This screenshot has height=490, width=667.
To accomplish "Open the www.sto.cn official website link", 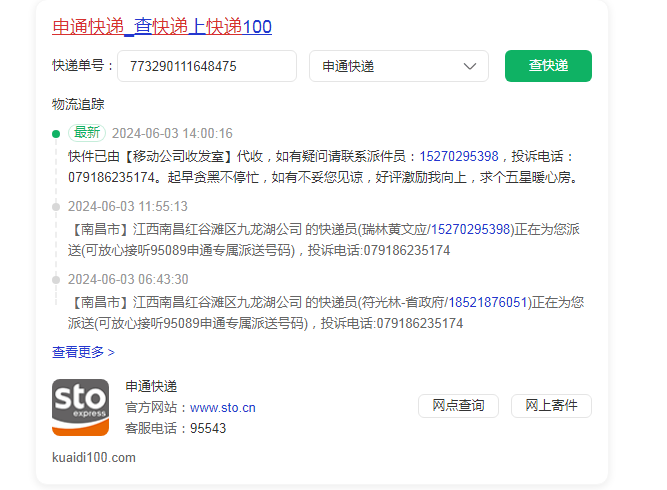I will [222, 407].
